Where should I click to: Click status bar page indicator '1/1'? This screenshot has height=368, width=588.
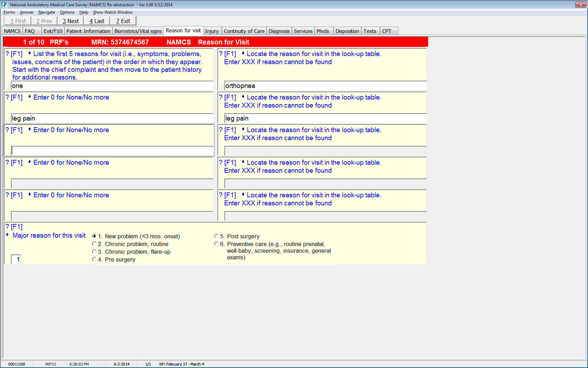tap(148, 364)
